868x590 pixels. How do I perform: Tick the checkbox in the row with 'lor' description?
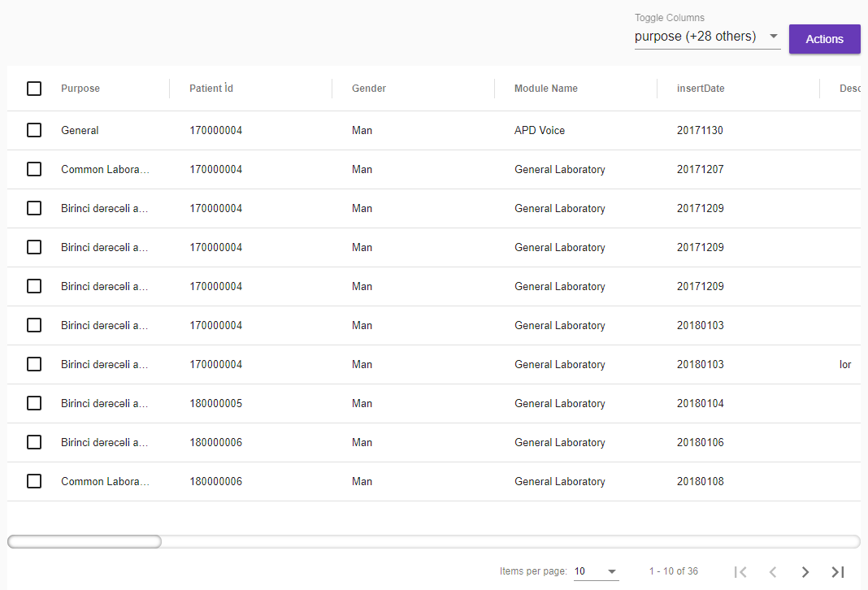click(x=34, y=364)
